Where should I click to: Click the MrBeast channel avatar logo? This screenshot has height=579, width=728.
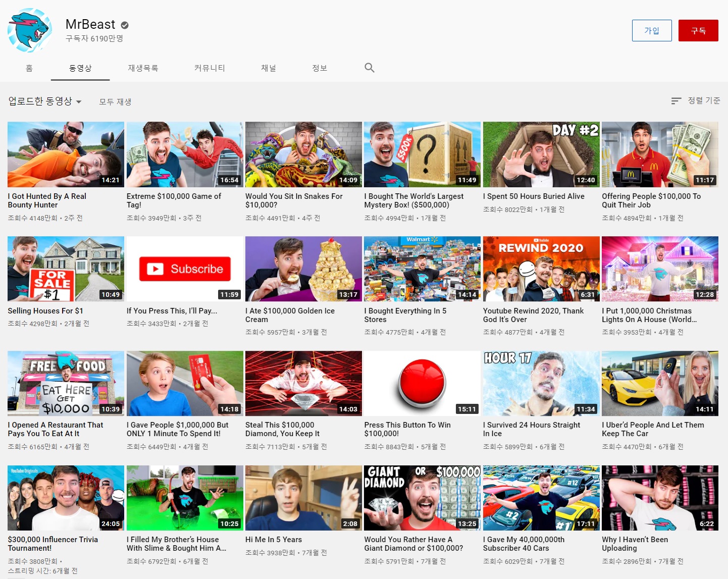30,30
